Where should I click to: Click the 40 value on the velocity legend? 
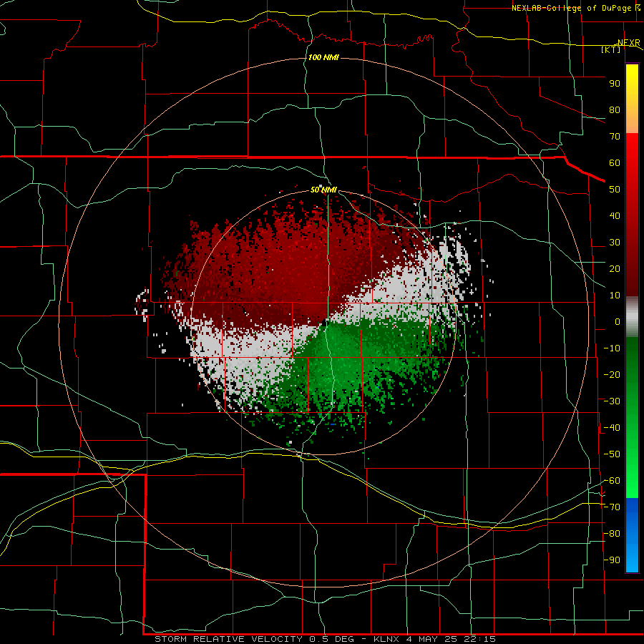[x=615, y=216]
